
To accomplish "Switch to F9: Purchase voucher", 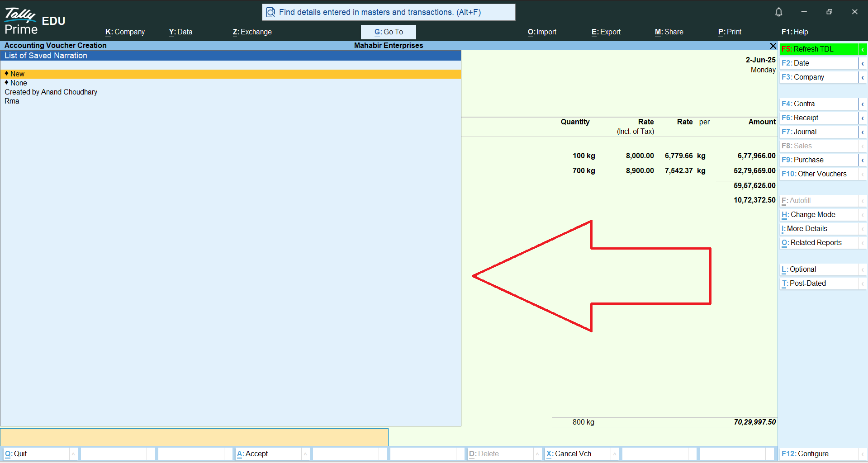I will tap(819, 160).
